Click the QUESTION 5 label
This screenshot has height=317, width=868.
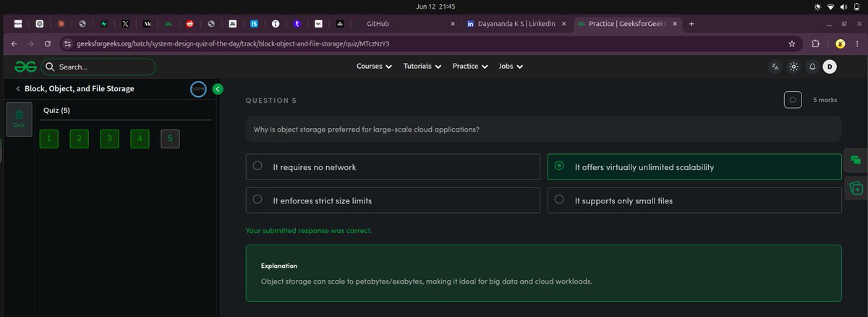tap(271, 100)
